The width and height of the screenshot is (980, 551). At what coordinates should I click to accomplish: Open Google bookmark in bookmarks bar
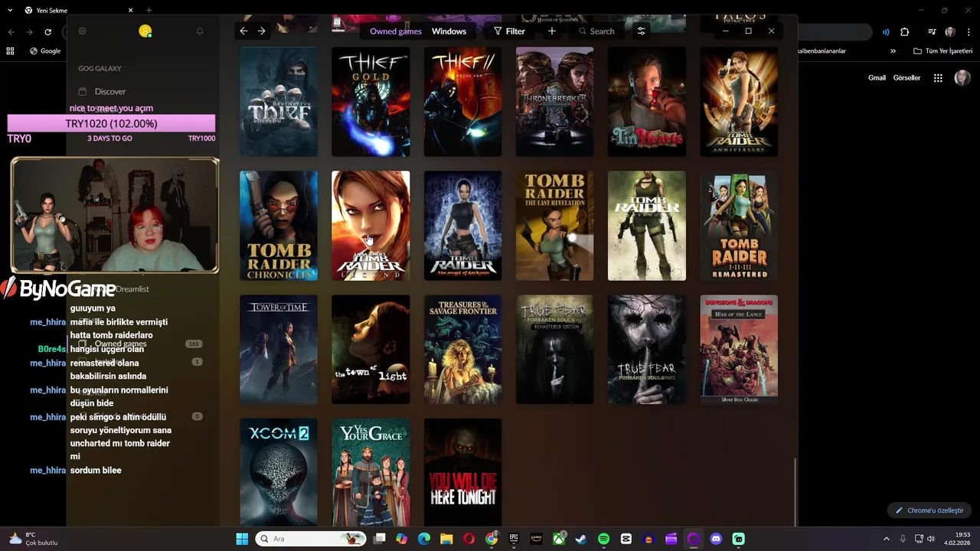(x=45, y=51)
